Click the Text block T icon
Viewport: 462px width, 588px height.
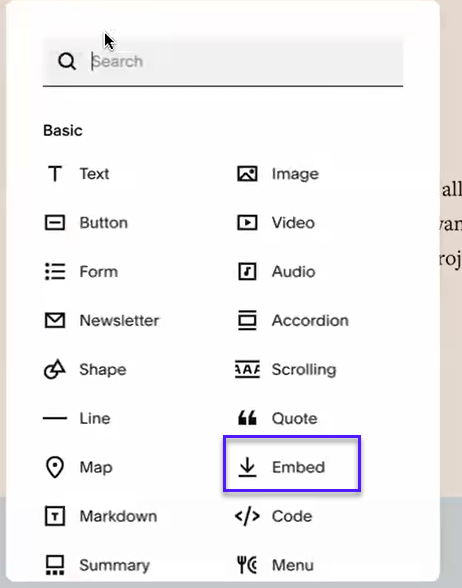tap(55, 174)
